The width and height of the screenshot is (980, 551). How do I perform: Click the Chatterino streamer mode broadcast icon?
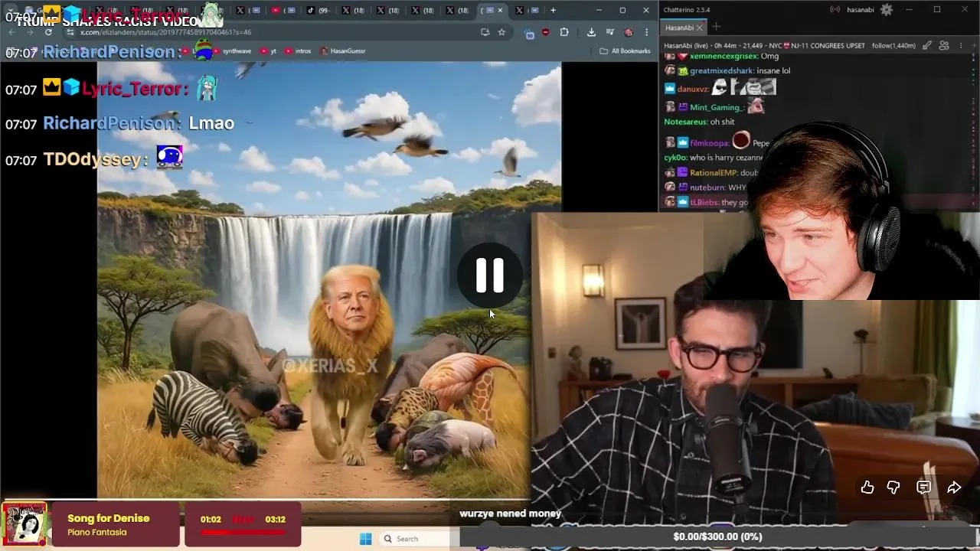[x=835, y=10]
